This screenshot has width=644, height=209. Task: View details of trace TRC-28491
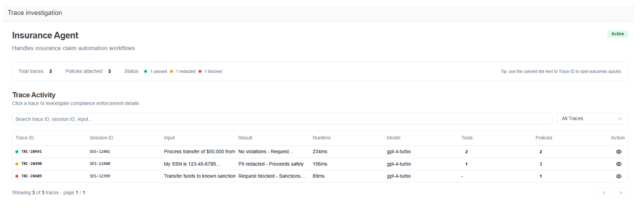tap(618, 152)
